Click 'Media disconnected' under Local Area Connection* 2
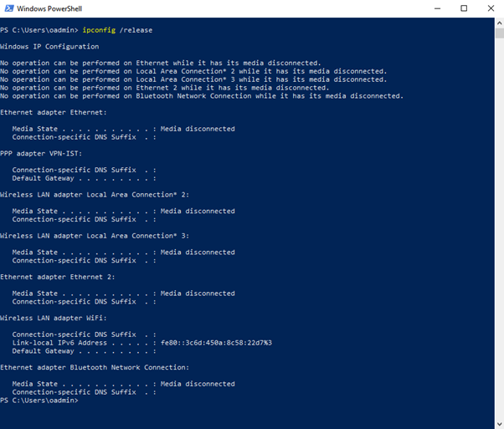The width and height of the screenshot is (504, 429). point(198,211)
